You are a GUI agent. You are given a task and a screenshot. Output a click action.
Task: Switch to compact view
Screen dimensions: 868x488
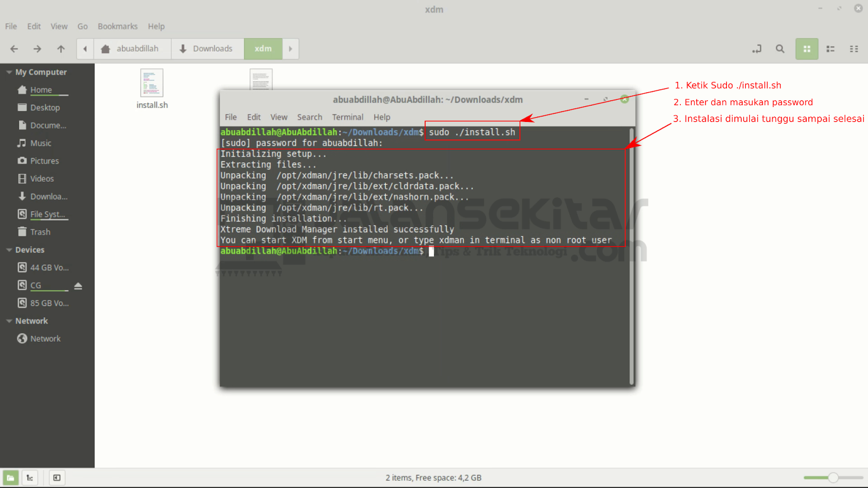point(854,49)
